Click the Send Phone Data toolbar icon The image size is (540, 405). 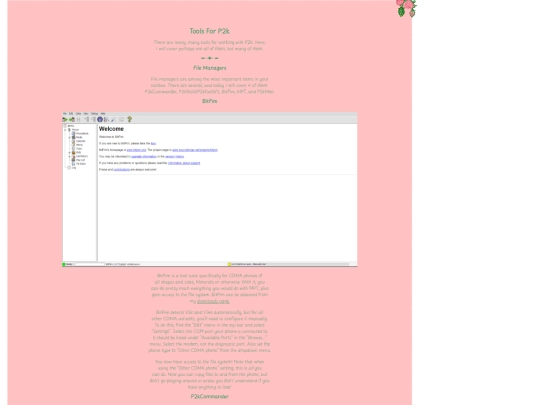tap(72, 120)
